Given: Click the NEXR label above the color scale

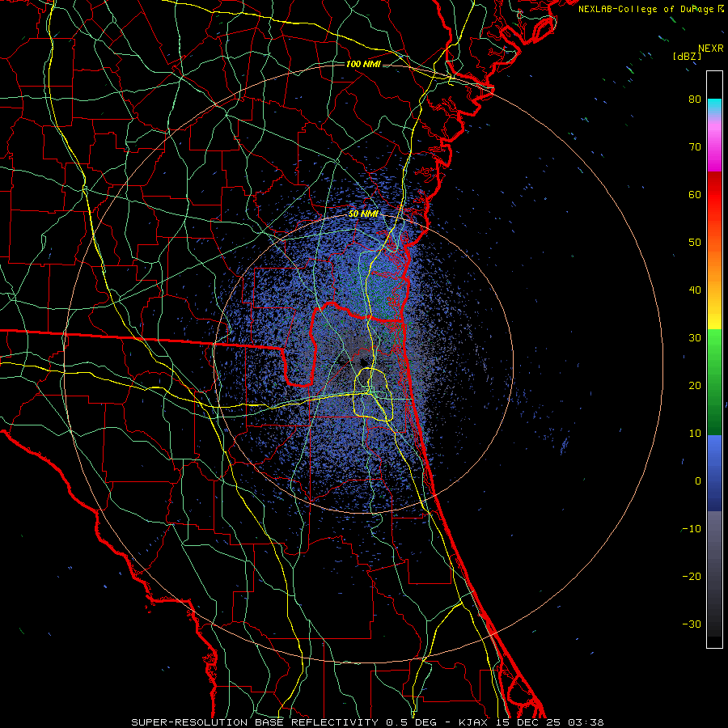Looking at the screenshot, I should (711, 49).
